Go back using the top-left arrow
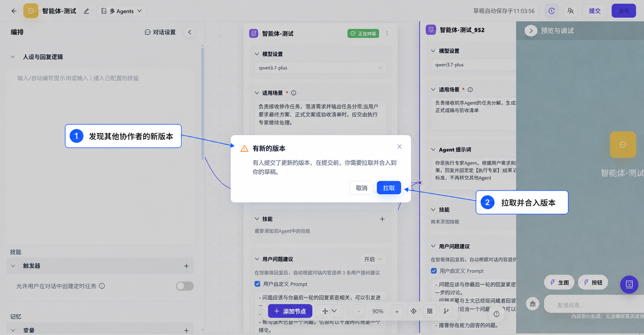Screen dimensions: 644x335 point(14,11)
